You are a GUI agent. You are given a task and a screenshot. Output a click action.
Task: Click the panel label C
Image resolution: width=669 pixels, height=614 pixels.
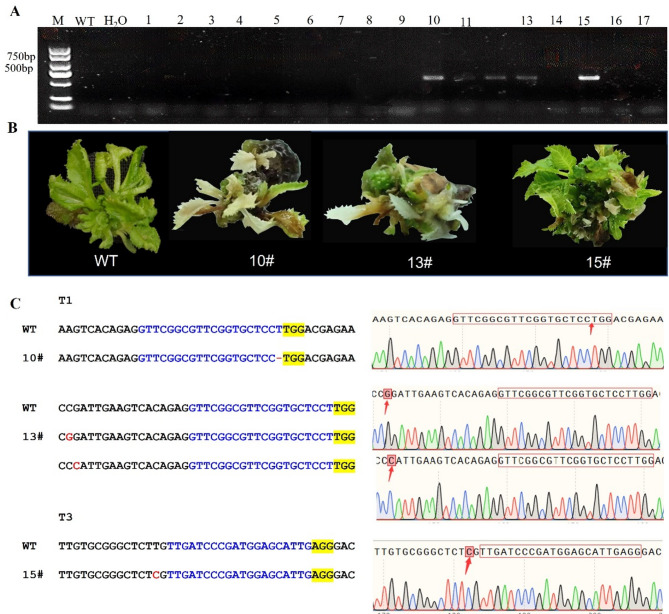click(x=15, y=303)
